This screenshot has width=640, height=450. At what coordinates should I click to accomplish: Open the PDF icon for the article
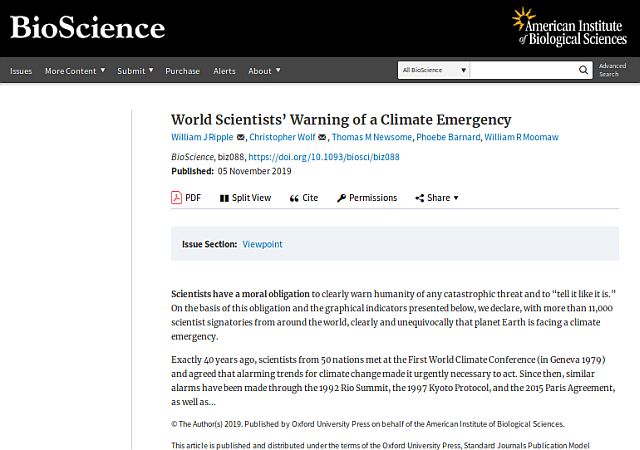(x=176, y=198)
